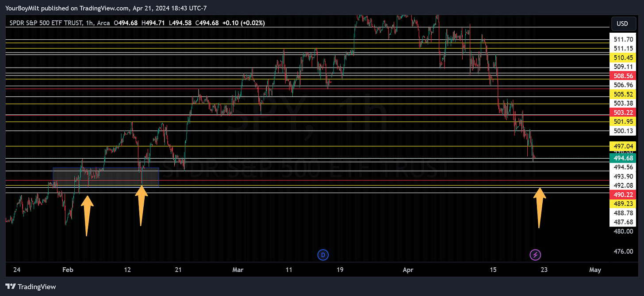The image size is (644, 296).
Task: Click the TradingView logo at bottom
Action: pyautogui.click(x=31, y=287)
